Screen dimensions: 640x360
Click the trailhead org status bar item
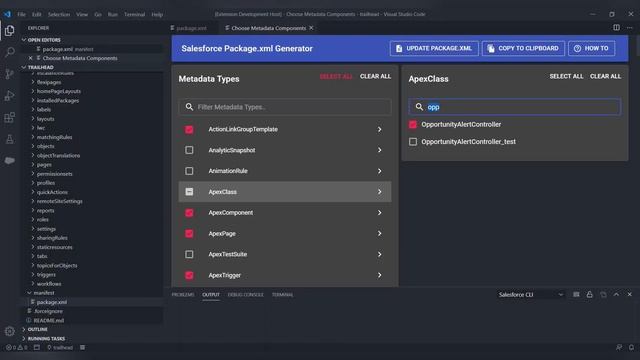60,347
